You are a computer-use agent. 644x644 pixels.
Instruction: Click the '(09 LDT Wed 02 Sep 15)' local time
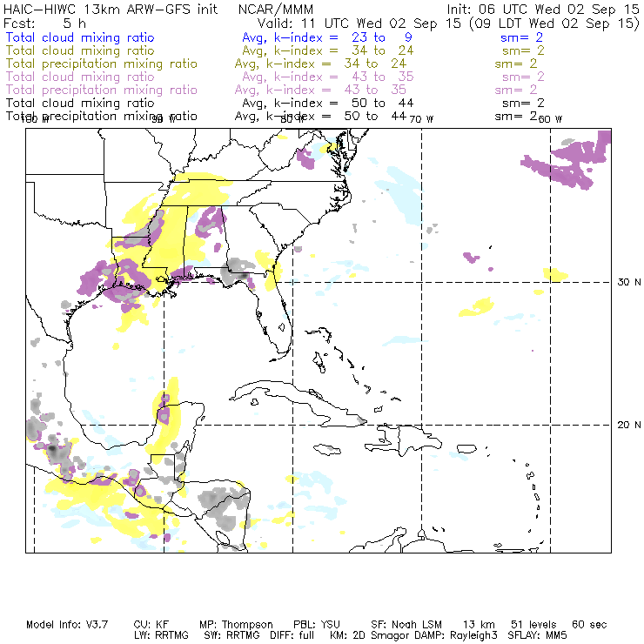[554, 23]
